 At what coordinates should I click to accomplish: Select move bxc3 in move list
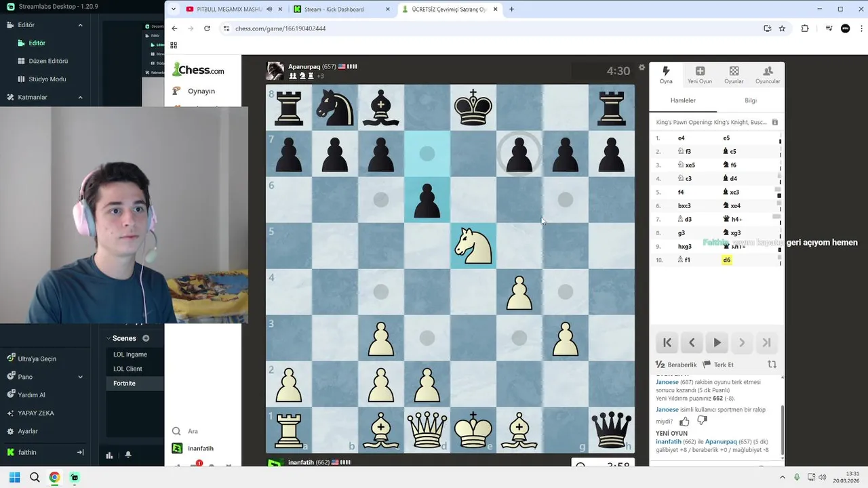point(684,206)
